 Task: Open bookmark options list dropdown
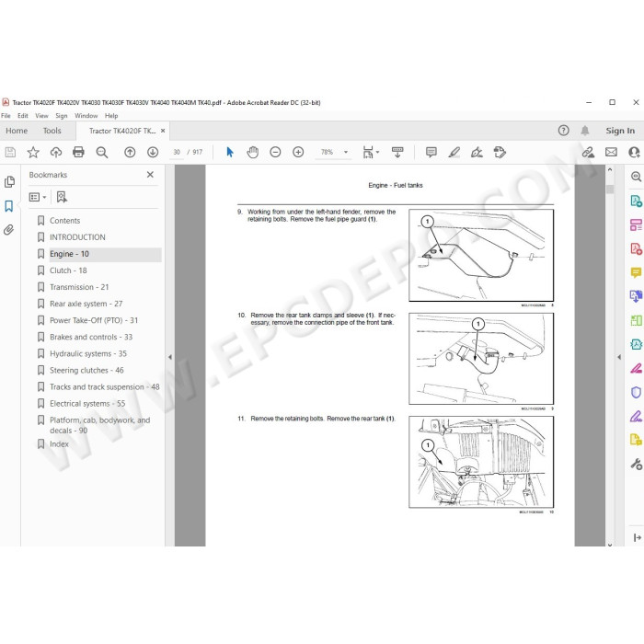(38, 197)
